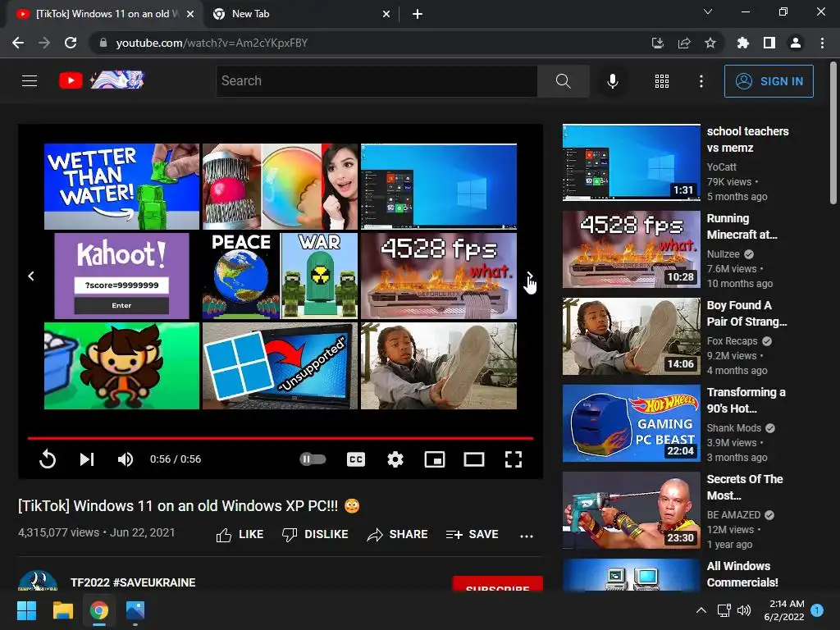The height and width of the screenshot is (630, 840).
Task: Share the video using the SHARE button
Action: pyautogui.click(x=397, y=534)
